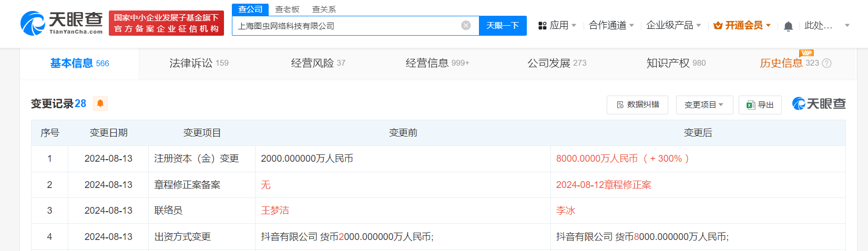The width and height of the screenshot is (868, 251).
Task: Click the orange alert bell next to 变更记录
Action: [100, 103]
